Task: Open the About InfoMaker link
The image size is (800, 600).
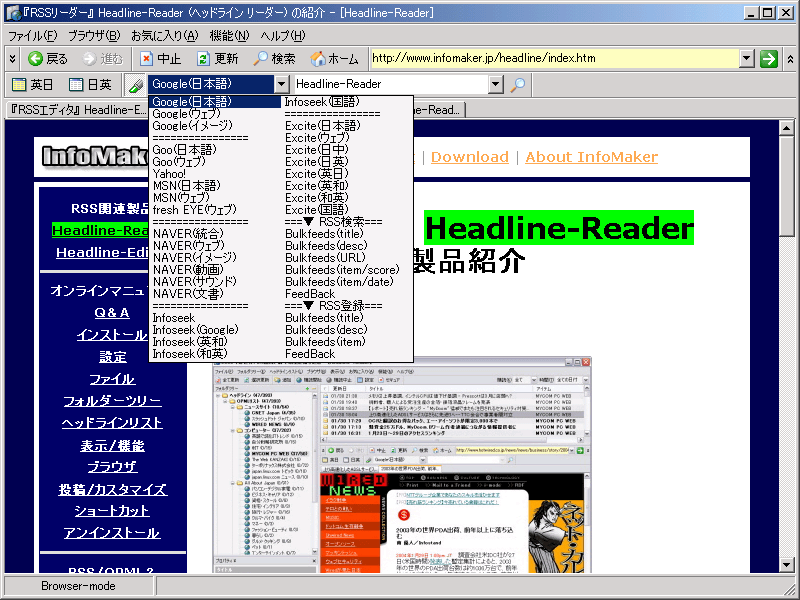Action: (591, 157)
